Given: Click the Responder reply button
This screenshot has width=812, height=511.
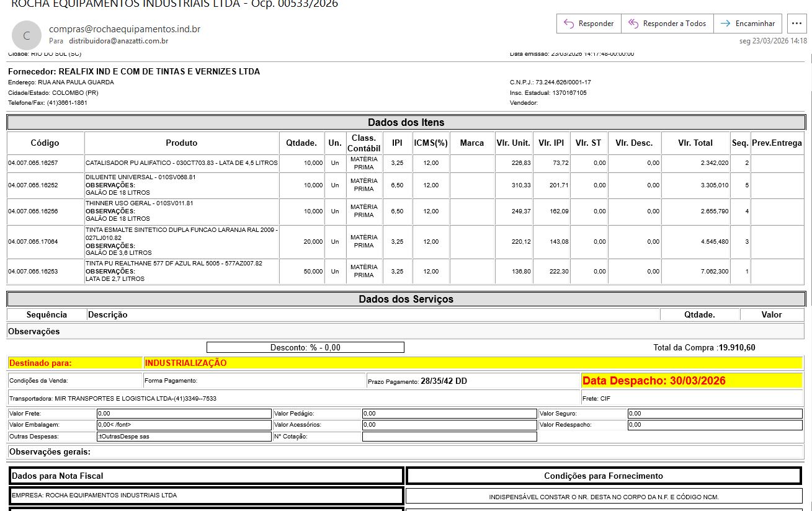Looking at the screenshot, I should 589,24.
